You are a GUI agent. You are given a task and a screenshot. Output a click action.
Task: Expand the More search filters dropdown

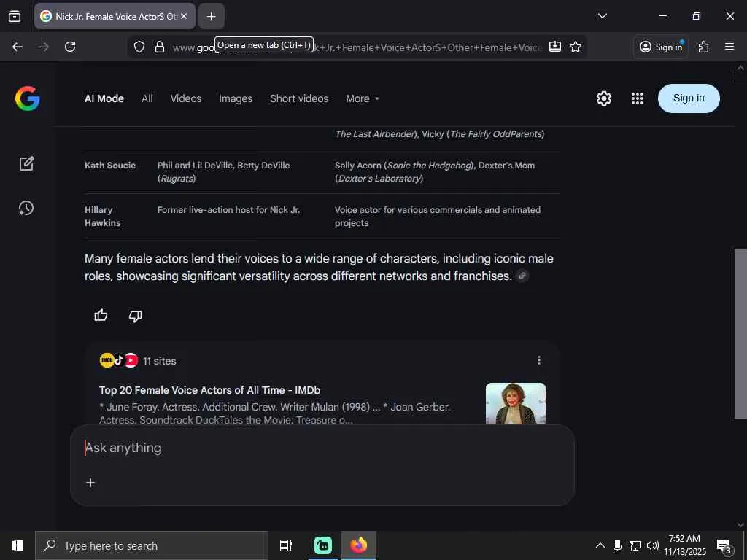[363, 98]
